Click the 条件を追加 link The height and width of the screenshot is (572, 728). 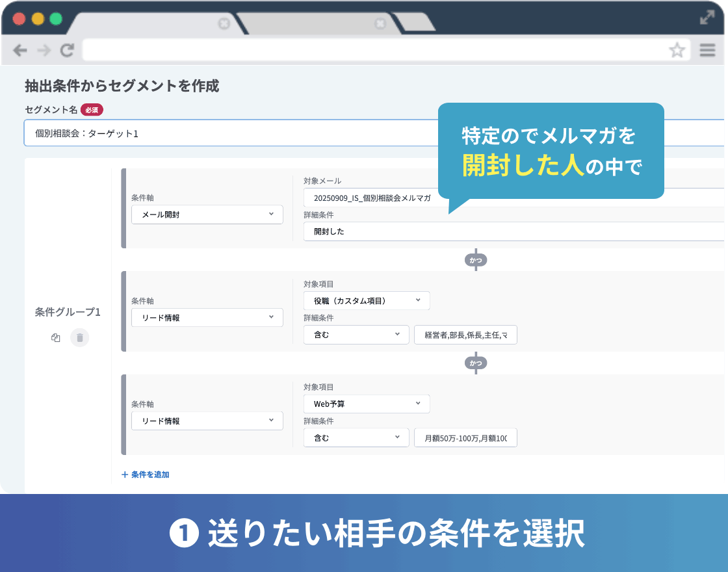tap(146, 474)
